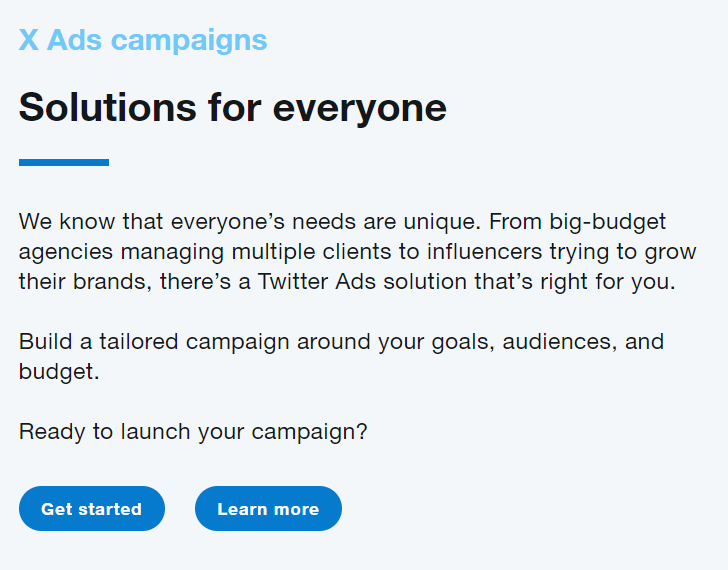Click the word 'agencies' in first paragraph
Image resolution: width=728 pixels, height=570 pixels.
click(65, 253)
